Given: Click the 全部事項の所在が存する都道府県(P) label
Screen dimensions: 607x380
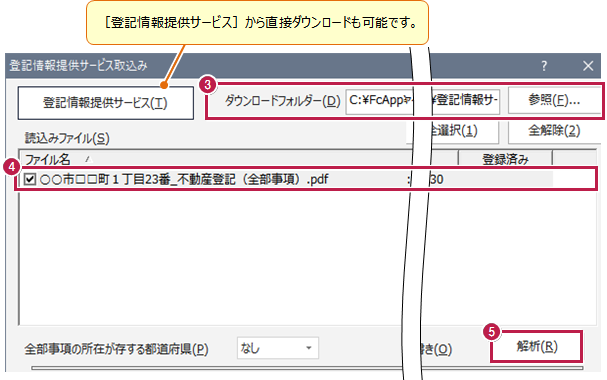Looking at the screenshot, I should pos(116,349).
